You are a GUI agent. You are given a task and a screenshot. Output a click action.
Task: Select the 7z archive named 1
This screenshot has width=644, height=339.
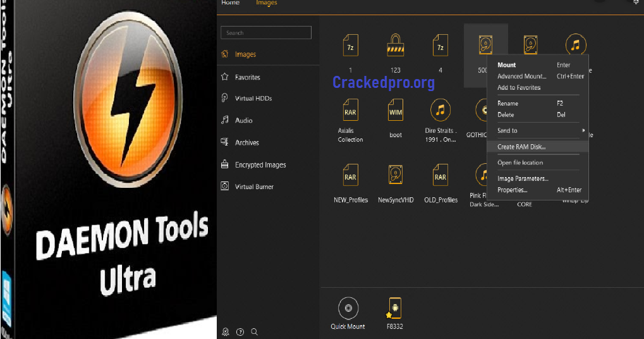[x=350, y=45]
